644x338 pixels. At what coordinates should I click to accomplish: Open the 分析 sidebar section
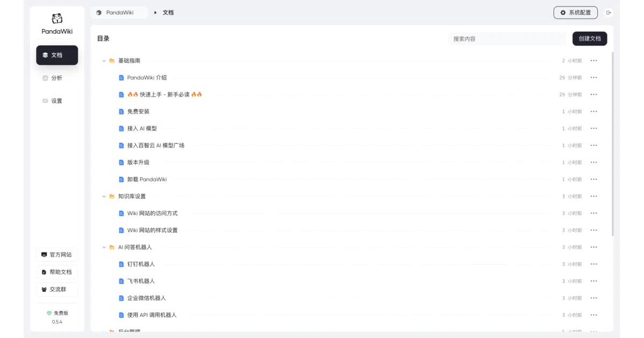coord(57,78)
